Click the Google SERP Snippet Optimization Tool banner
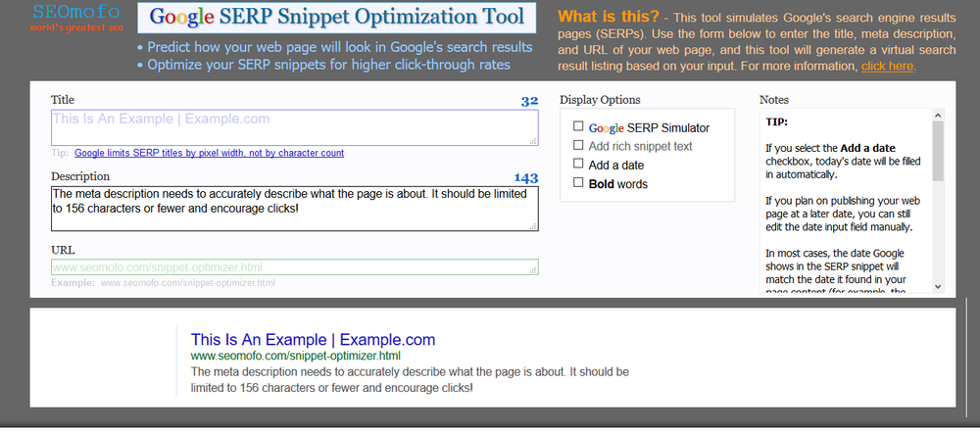This screenshot has width=980, height=432. coord(337,18)
